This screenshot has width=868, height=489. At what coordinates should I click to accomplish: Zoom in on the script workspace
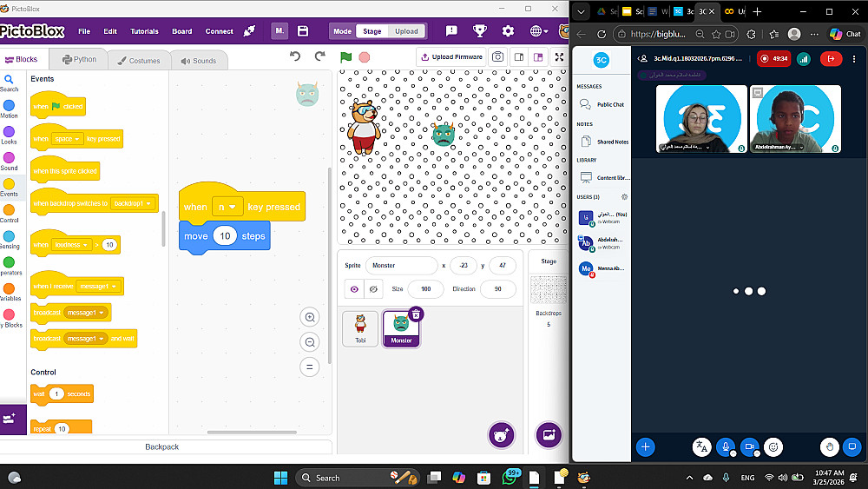coord(310,317)
